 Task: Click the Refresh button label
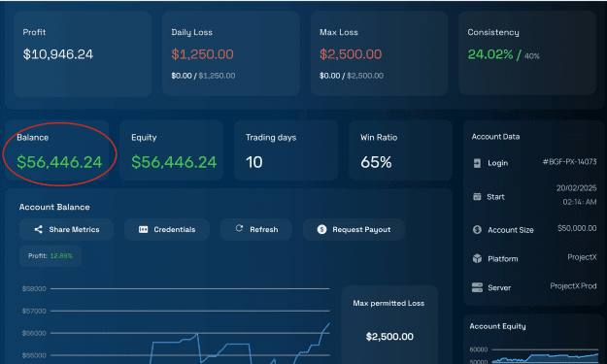click(263, 229)
